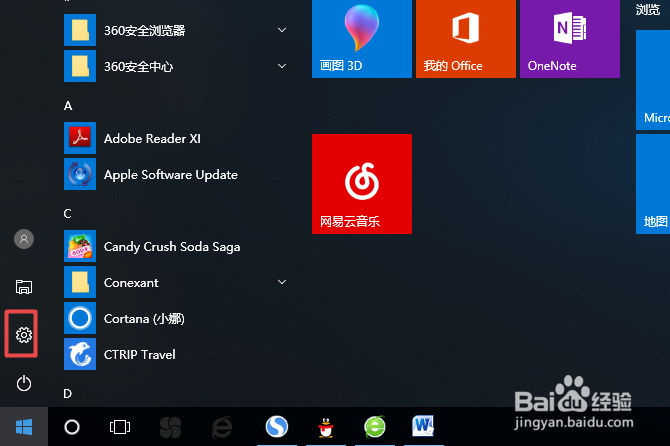Launch Candy Crush Soda Saga

(x=177, y=246)
